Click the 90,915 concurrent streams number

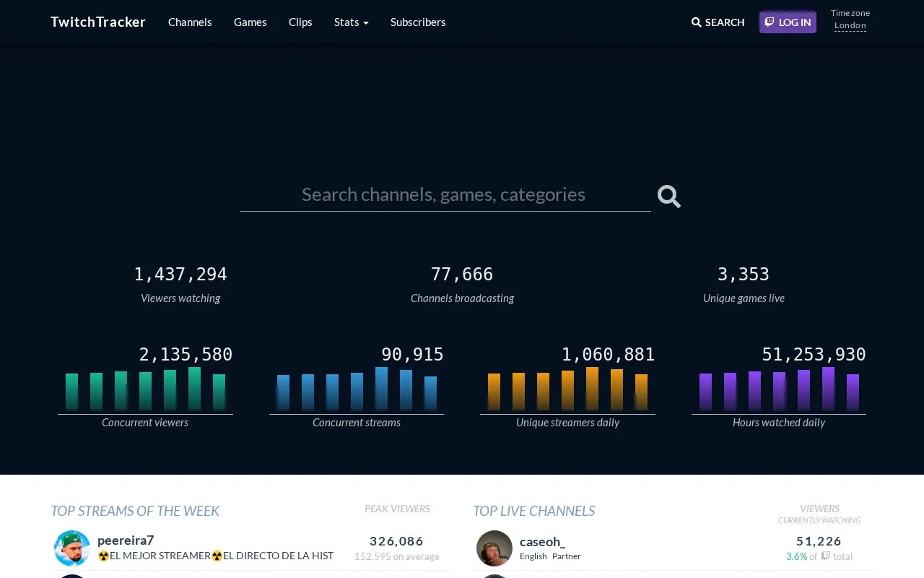click(412, 355)
